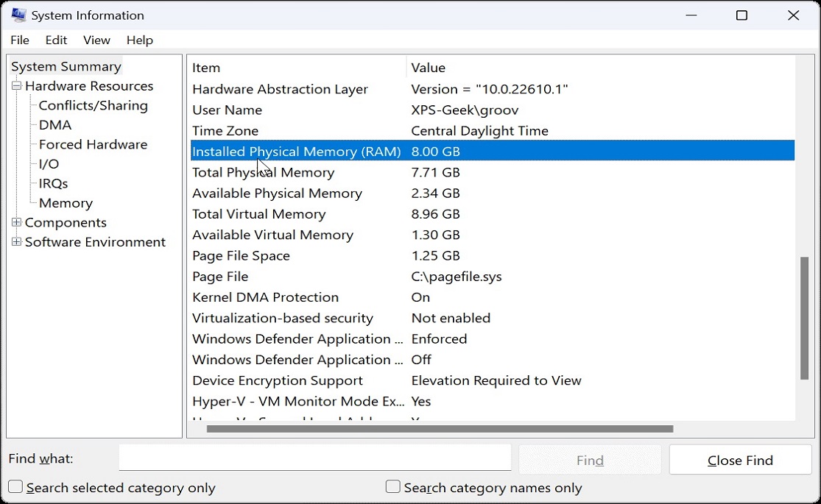Open the File menu
This screenshot has width=821, height=504.
[x=20, y=40]
